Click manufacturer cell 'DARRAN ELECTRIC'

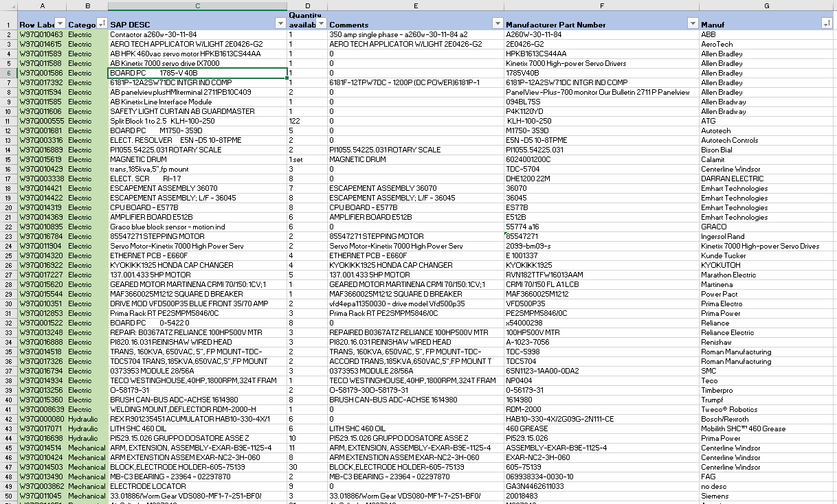click(x=766, y=179)
